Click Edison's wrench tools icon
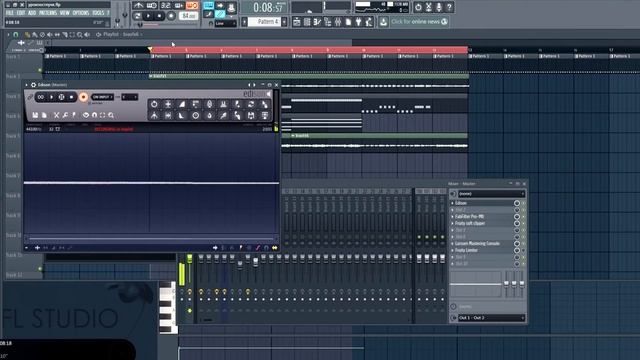Viewport: 640px width, 360px height. 65,115
